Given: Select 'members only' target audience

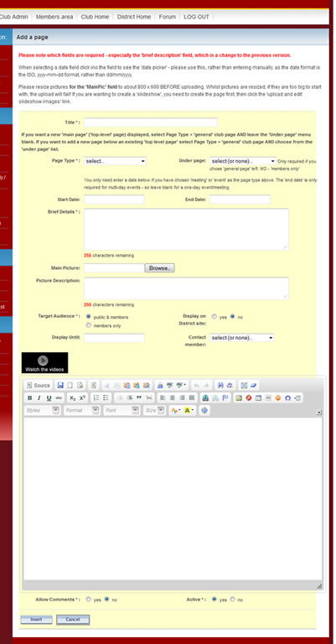Looking at the screenshot, I should pyautogui.click(x=88, y=325).
